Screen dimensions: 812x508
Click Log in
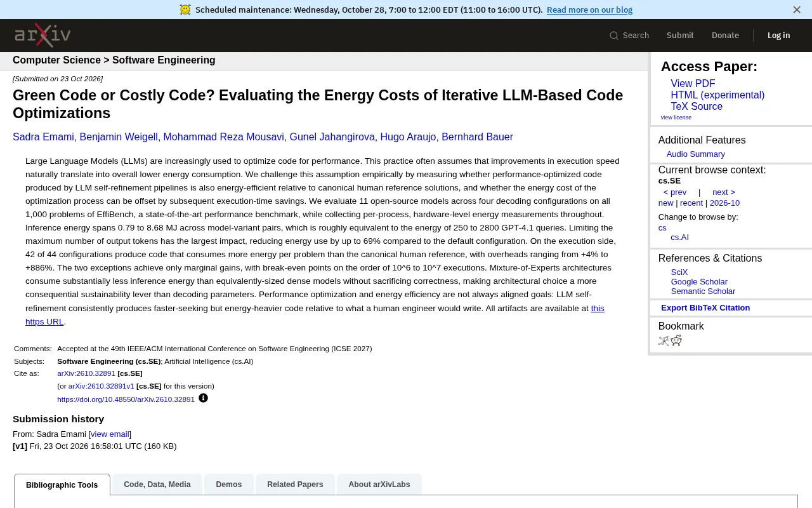point(778,36)
